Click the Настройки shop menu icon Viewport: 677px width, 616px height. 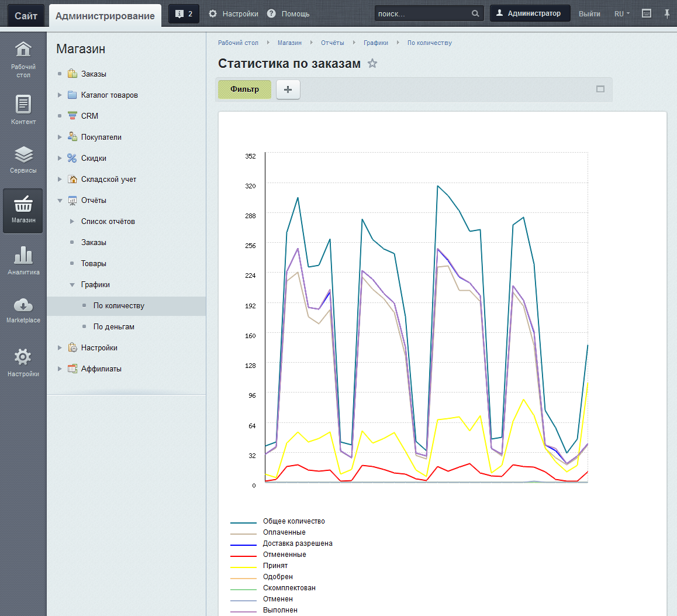point(72,347)
